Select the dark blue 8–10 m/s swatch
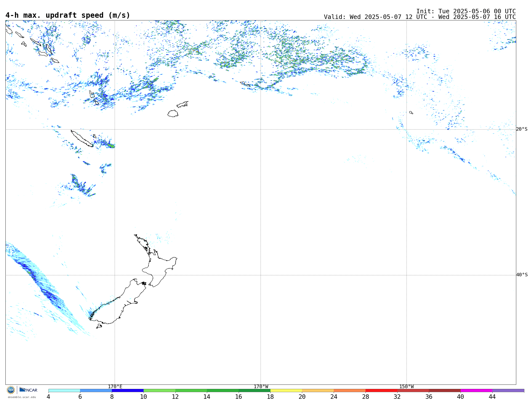Screen dimensions: 532x400 click(x=128, y=390)
